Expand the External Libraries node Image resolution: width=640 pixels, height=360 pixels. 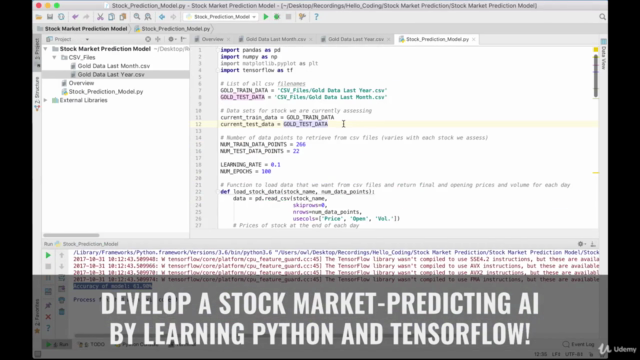[x=45, y=100]
